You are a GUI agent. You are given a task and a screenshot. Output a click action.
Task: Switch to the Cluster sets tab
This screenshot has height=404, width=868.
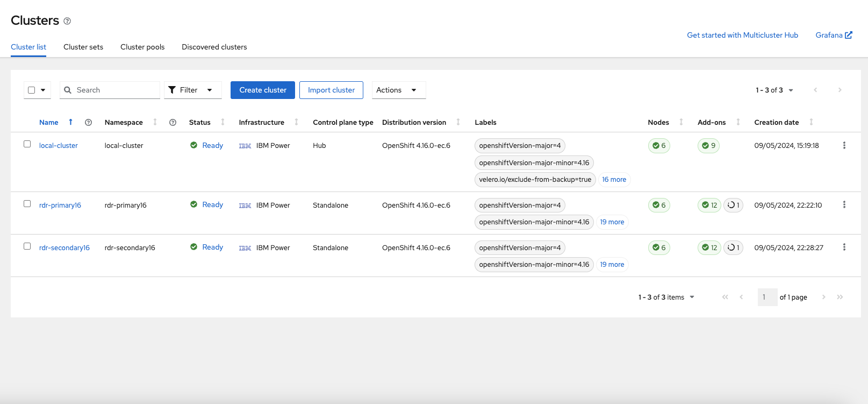point(83,47)
